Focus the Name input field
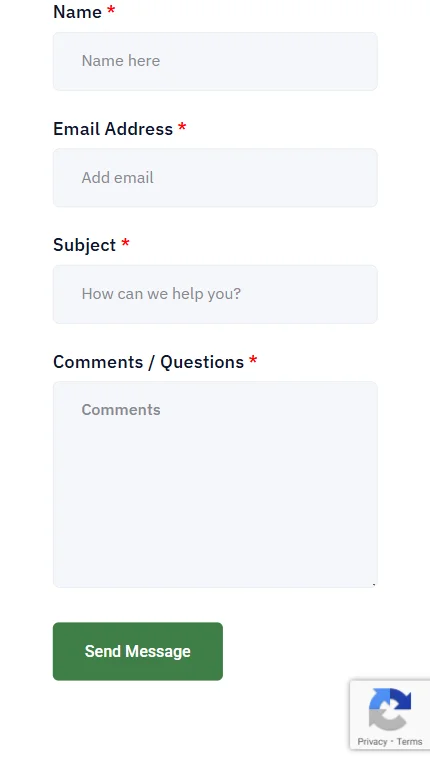Screen dimensions: 430x765 pyautogui.click(x=215, y=61)
